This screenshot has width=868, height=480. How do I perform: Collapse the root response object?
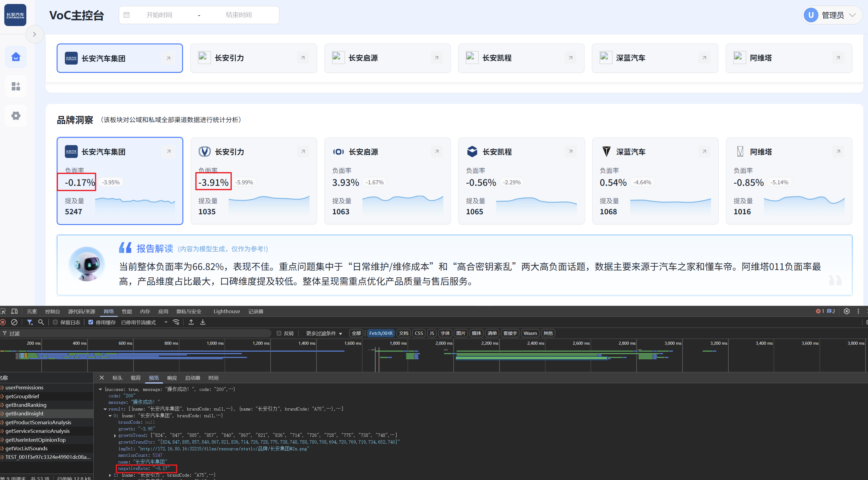(x=100, y=389)
